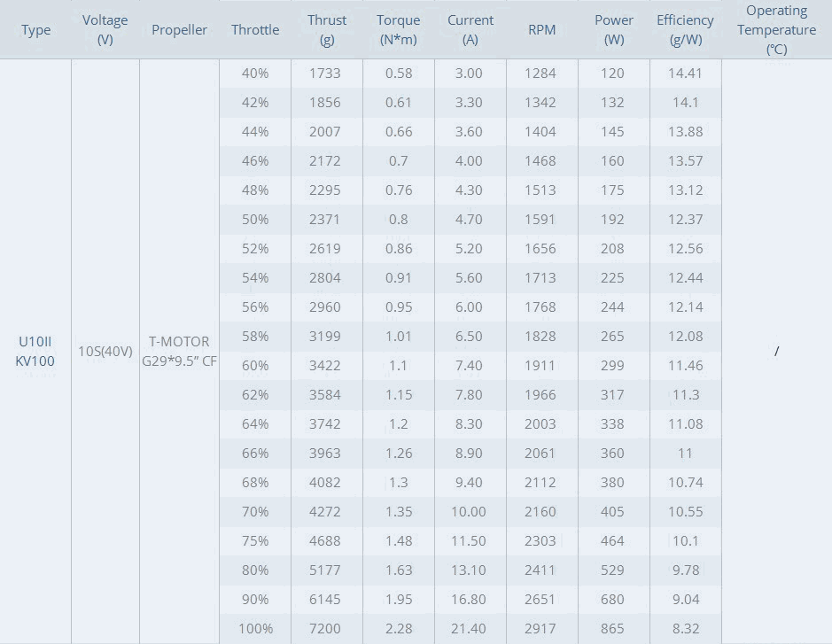Select the 2917 RPM cell
Image resolution: width=832 pixels, height=644 pixels.
[540, 629]
